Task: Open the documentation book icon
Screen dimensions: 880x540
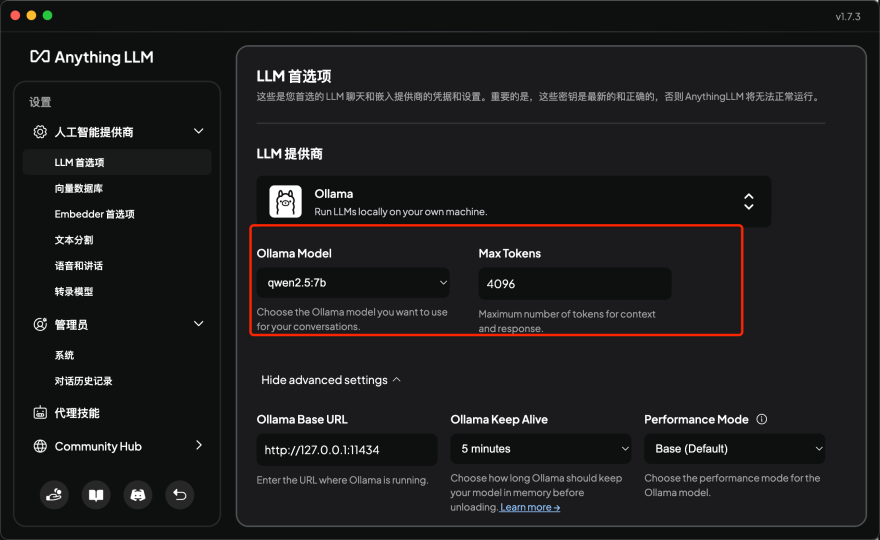Action: (x=95, y=494)
